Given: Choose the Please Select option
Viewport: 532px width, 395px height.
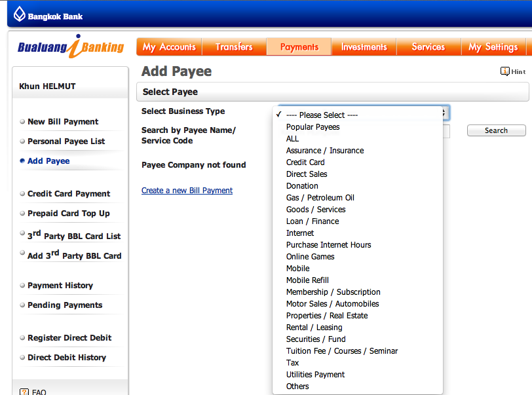Looking at the screenshot, I should pyautogui.click(x=358, y=115).
